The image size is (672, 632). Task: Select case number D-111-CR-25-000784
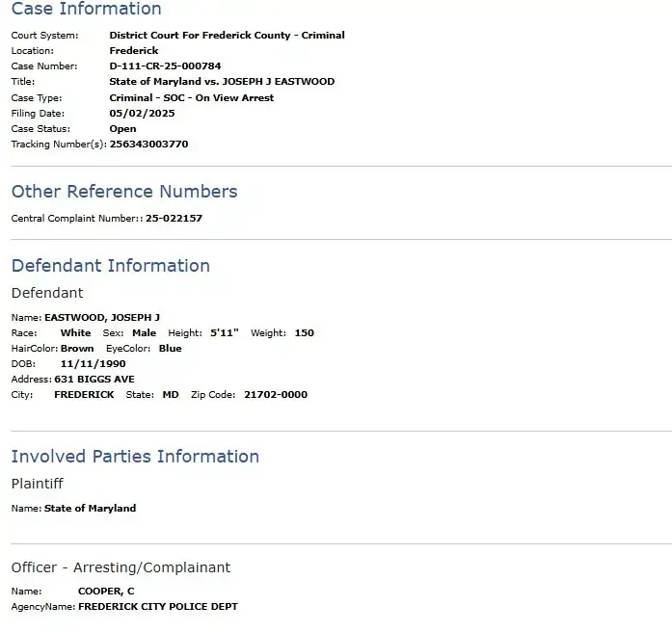tap(165, 66)
